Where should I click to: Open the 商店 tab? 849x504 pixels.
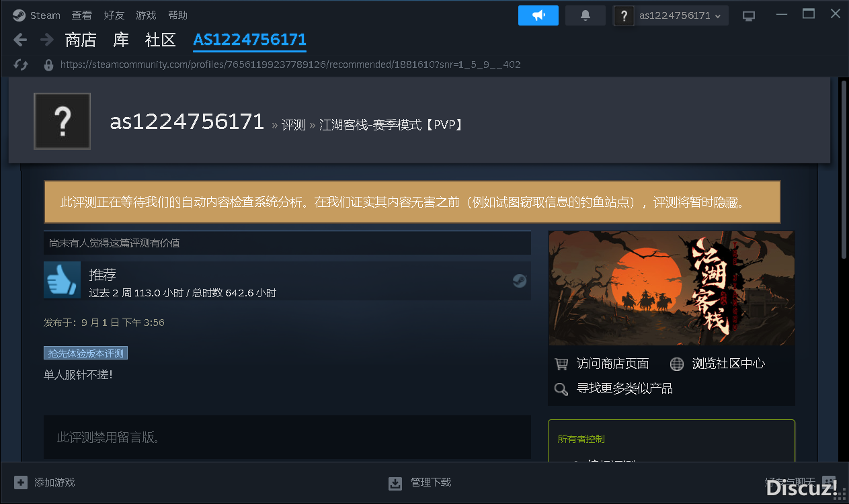[81, 40]
